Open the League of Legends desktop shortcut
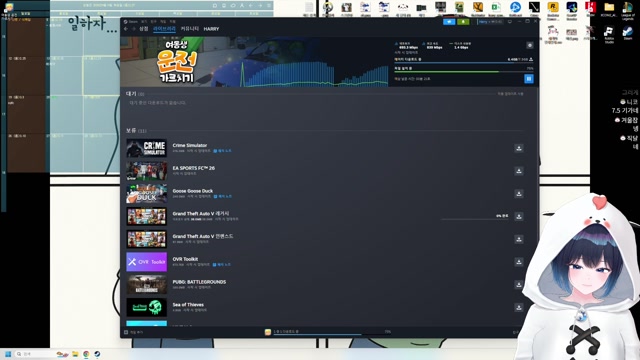 tap(627, 10)
